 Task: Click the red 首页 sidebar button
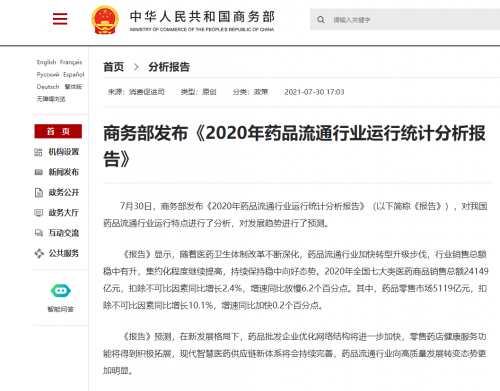(x=58, y=131)
